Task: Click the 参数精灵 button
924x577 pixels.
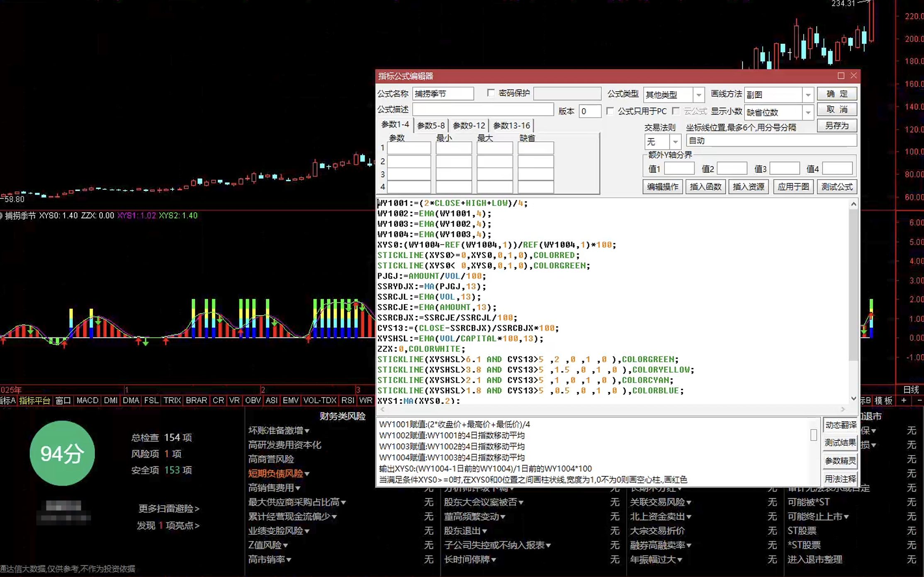Action: tap(840, 461)
